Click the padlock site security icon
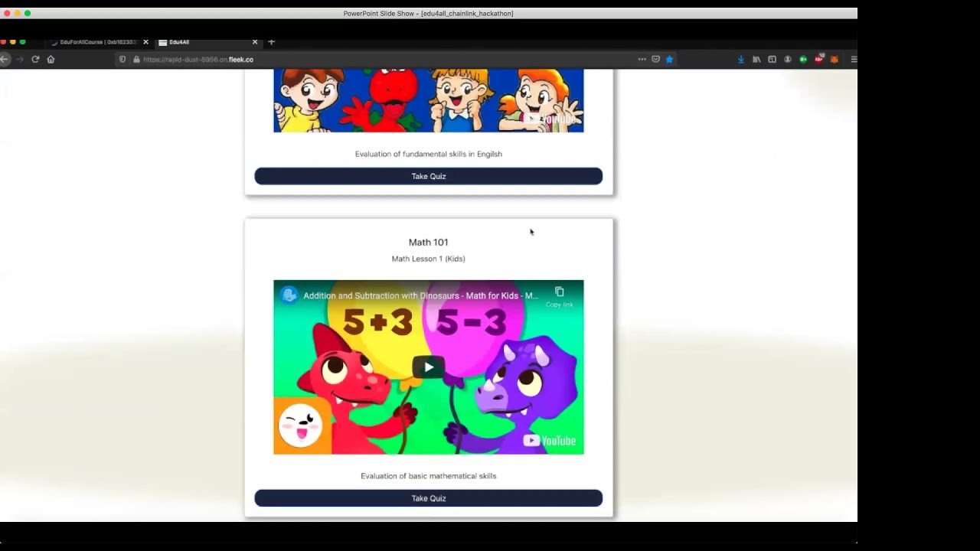The height and width of the screenshot is (551, 980). click(x=136, y=59)
